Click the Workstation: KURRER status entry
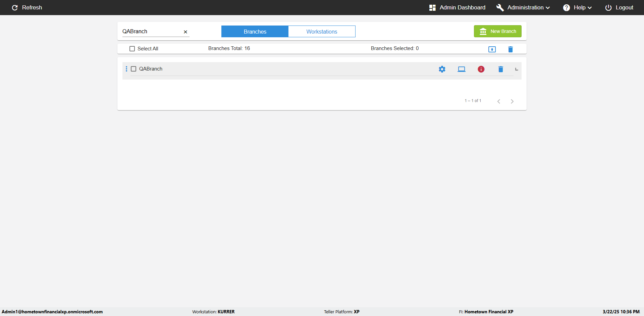 [213, 312]
